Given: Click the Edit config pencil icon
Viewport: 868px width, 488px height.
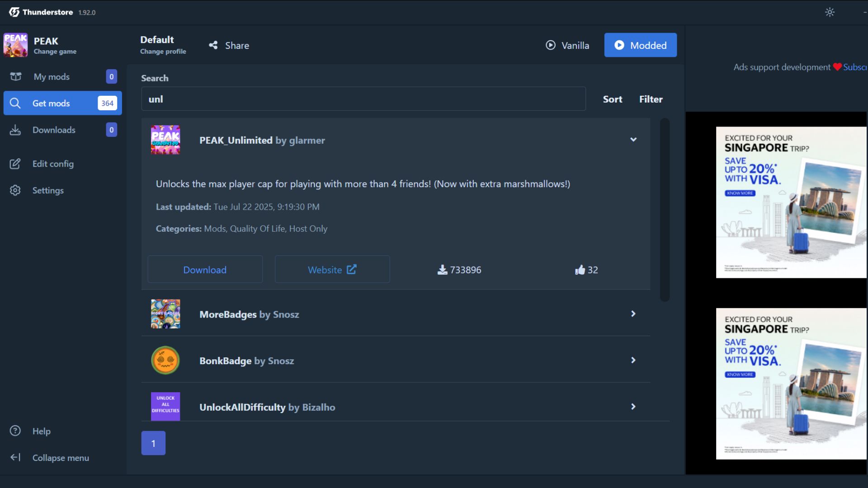Looking at the screenshot, I should (15, 164).
